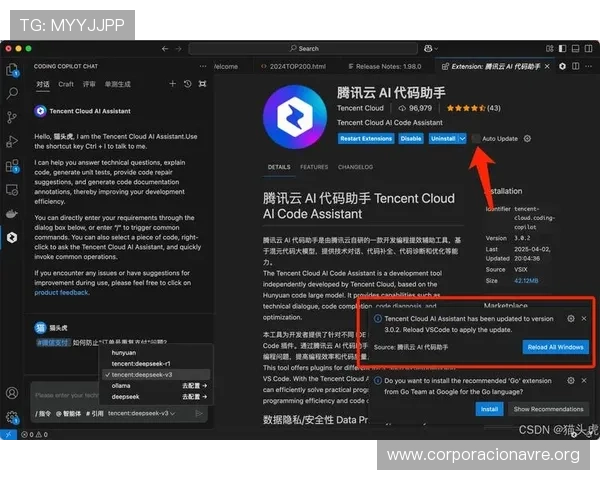Click the Disable extension button

pos(411,139)
